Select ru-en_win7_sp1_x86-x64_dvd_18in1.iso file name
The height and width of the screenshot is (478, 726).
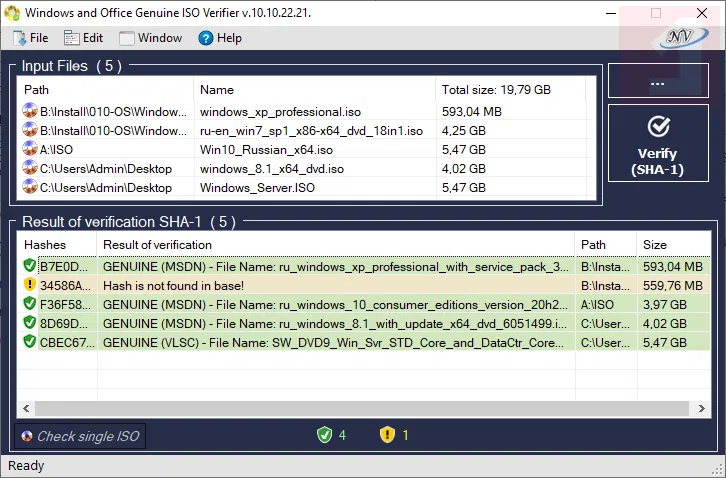(311, 131)
